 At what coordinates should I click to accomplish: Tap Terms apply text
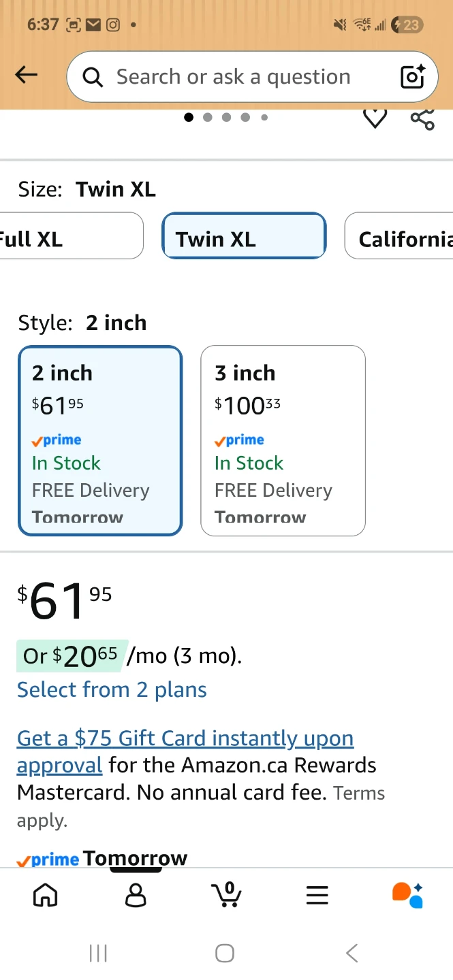coord(359,794)
